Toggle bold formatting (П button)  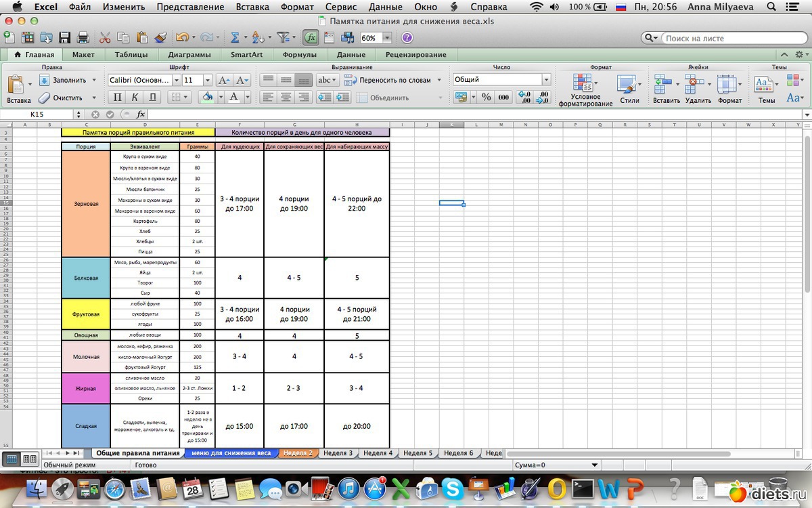[118, 98]
